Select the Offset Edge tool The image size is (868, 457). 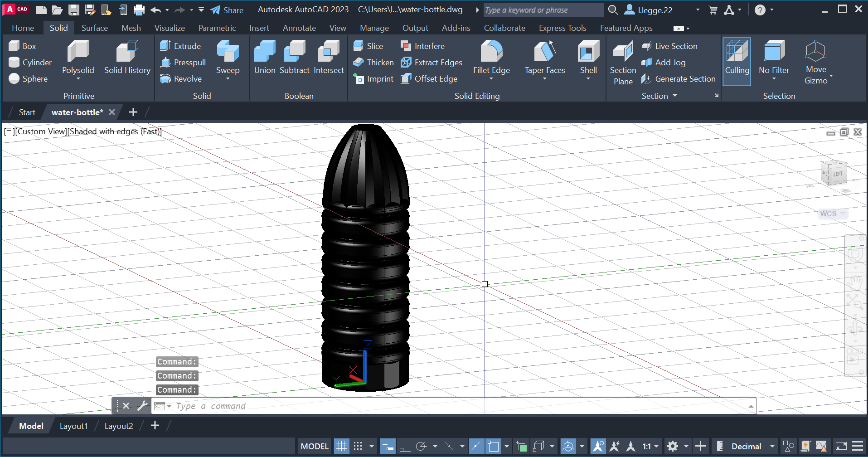(x=429, y=78)
